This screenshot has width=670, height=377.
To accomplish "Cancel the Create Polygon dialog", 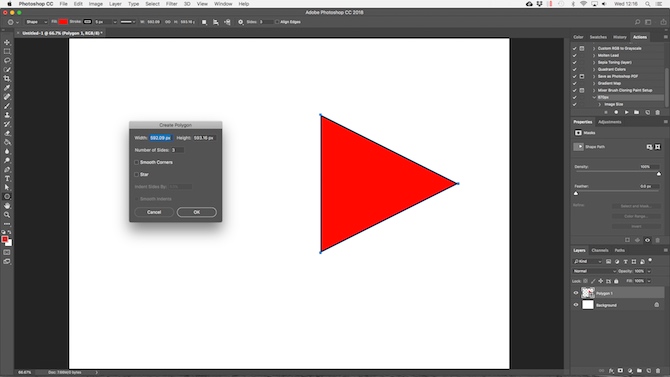I will pos(154,212).
